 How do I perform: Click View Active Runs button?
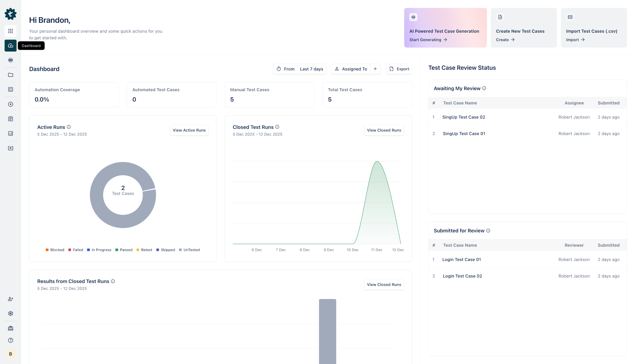[x=189, y=130]
